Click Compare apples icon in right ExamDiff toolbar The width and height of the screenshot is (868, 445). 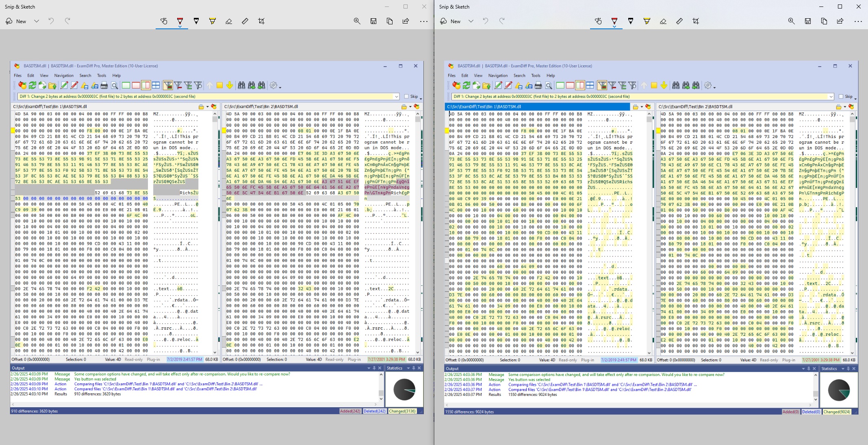click(456, 85)
